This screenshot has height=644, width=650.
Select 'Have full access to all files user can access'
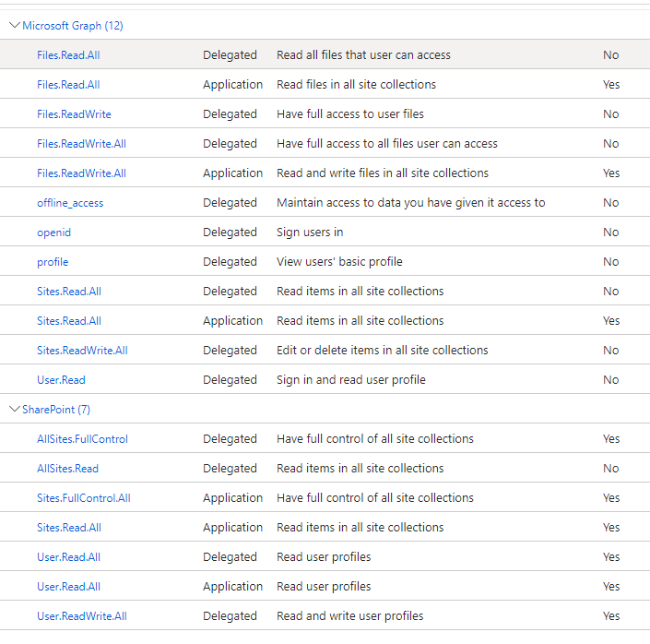(x=386, y=144)
